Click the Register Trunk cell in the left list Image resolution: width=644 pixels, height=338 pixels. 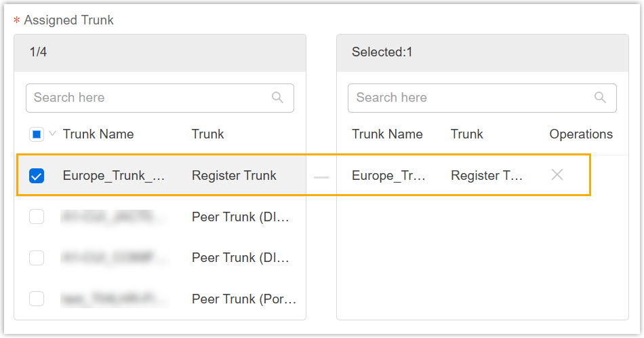click(234, 176)
